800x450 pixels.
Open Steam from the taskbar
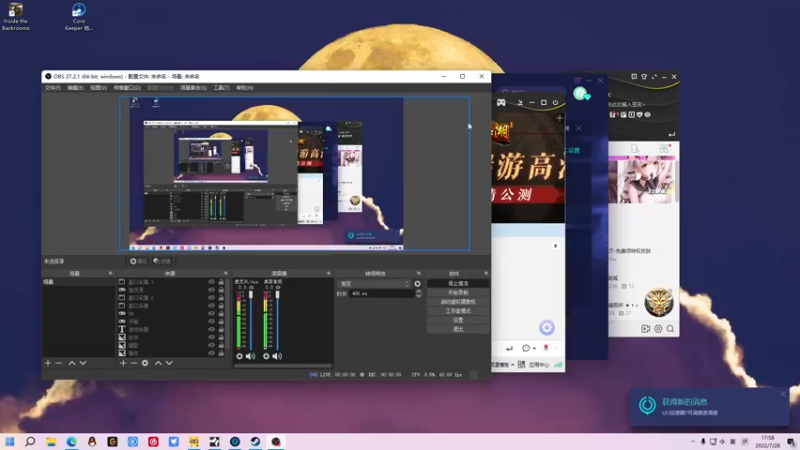(x=255, y=441)
